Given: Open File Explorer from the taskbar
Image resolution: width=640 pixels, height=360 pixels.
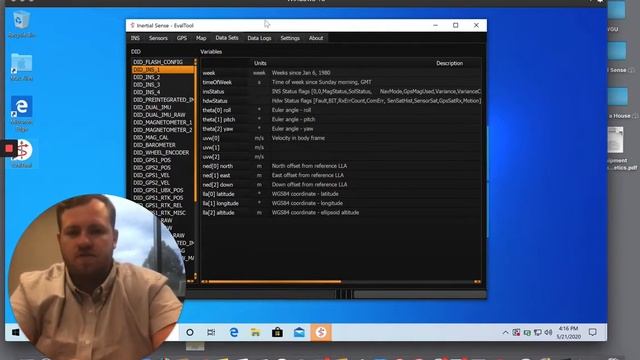Looking at the screenshot, I should tap(256, 333).
